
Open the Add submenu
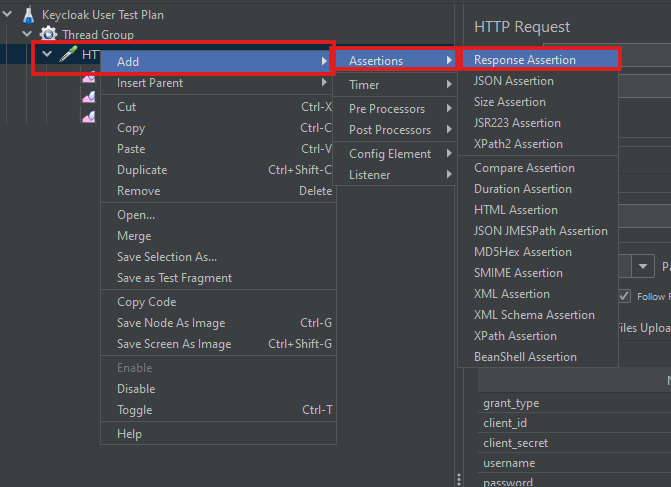218,62
